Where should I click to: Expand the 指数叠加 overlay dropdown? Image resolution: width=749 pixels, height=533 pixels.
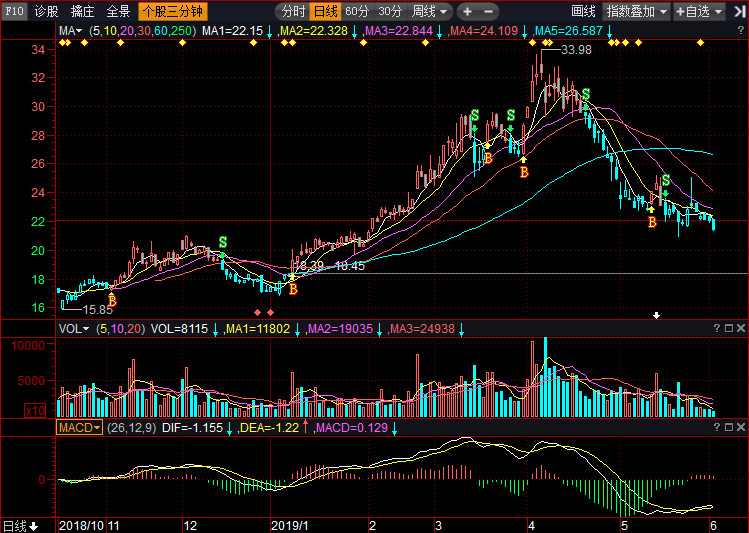(637, 11)
